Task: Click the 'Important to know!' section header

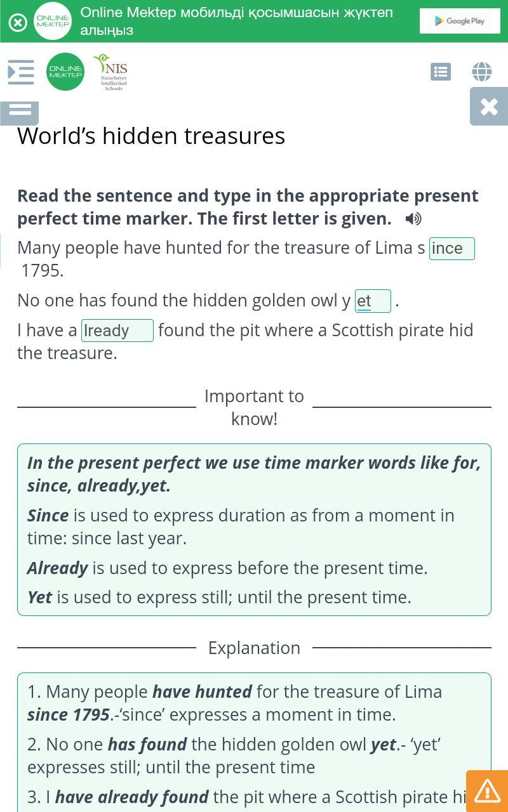Action: [254, 407]
